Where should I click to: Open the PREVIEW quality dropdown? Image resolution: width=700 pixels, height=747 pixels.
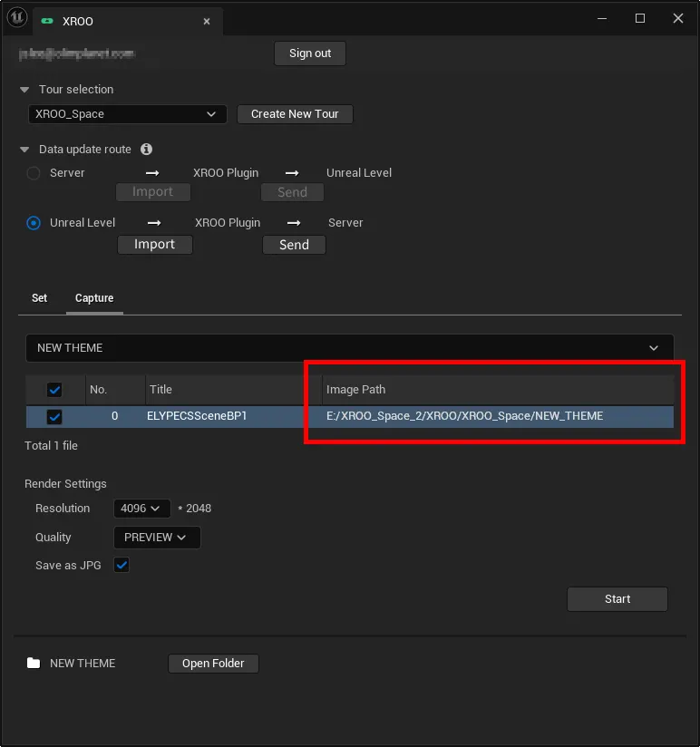tap(157, 538)
